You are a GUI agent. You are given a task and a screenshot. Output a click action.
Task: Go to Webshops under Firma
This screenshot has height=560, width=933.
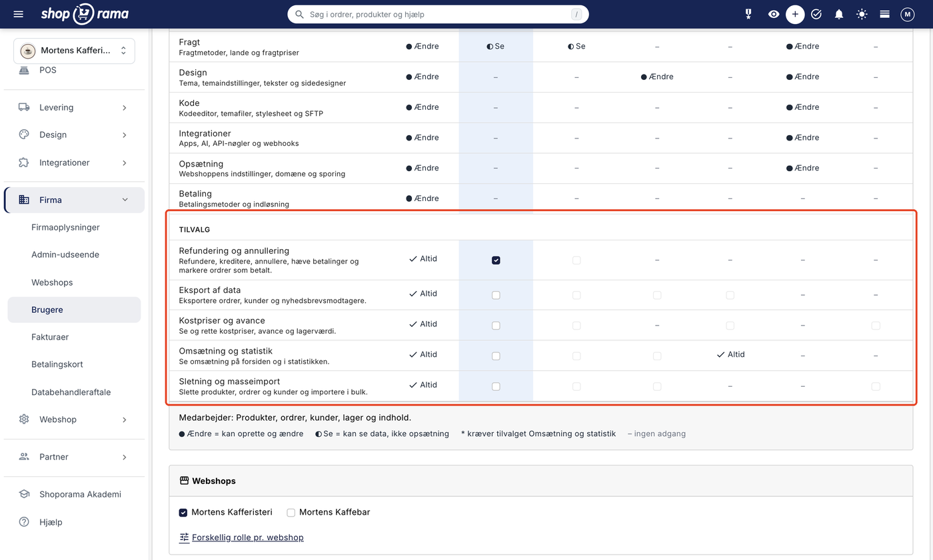52,282
